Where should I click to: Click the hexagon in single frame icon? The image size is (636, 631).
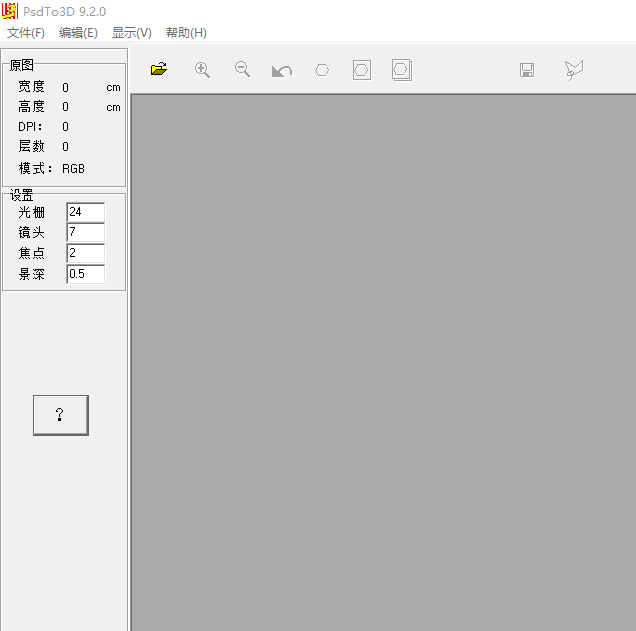pos(362,70)
